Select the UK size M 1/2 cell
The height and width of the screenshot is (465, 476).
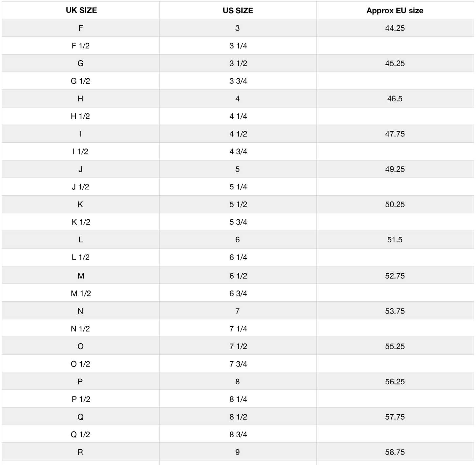81,293
